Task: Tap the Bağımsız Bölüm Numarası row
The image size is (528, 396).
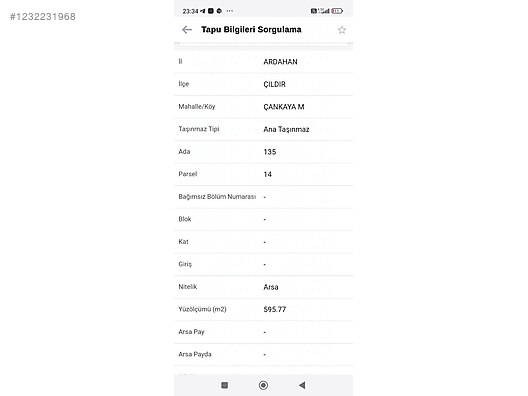Action: pyautogui.click(x=263, y=197)
